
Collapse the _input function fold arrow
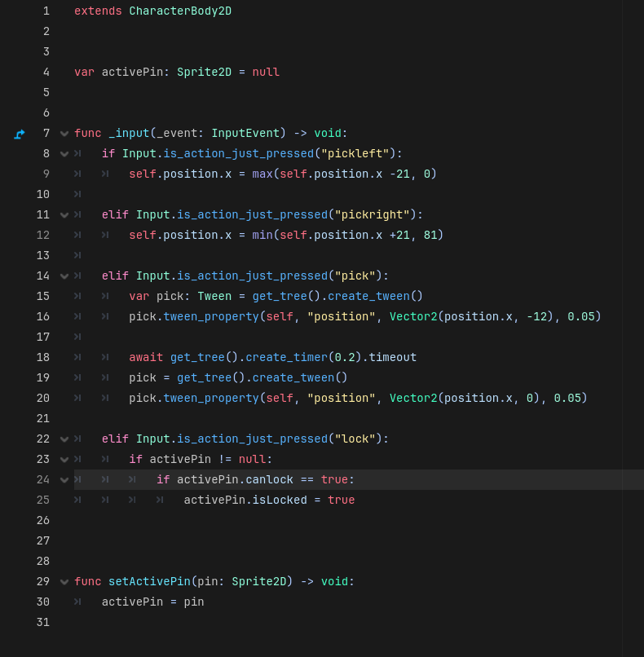pyautogui.click(x=64, y=134)
